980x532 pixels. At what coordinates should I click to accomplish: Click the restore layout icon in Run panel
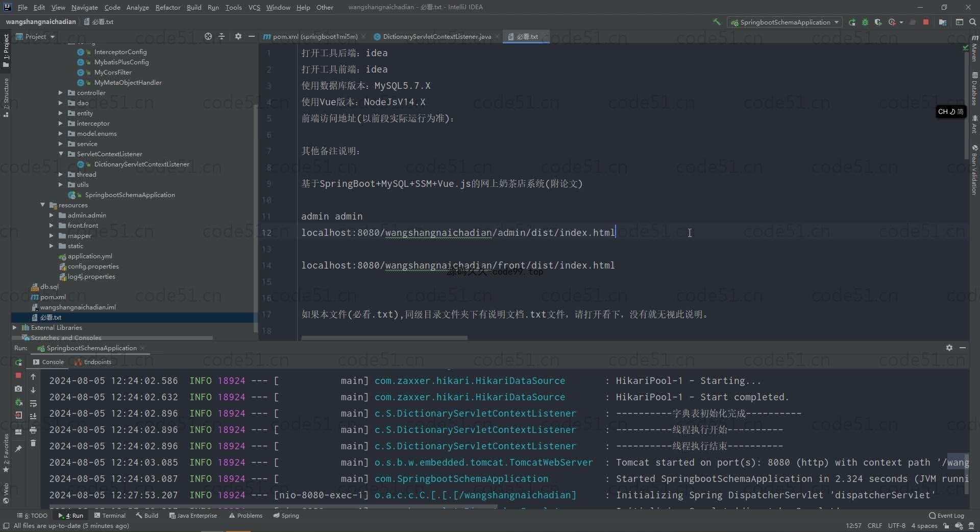pos(18,432)
